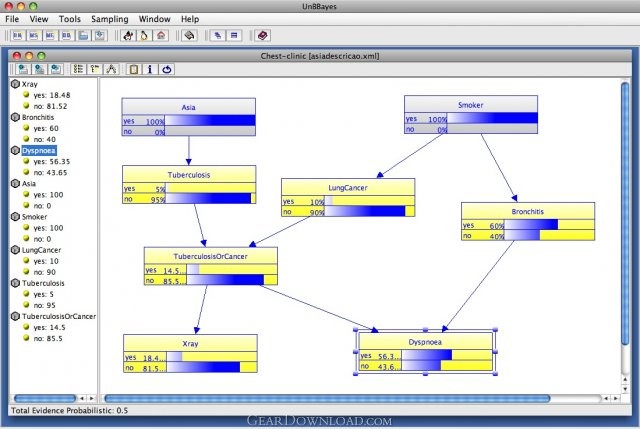Open the Sampling menu
The width and height of the screenshot is (640, 429).
pyautogui.click(x=110, y=19)
